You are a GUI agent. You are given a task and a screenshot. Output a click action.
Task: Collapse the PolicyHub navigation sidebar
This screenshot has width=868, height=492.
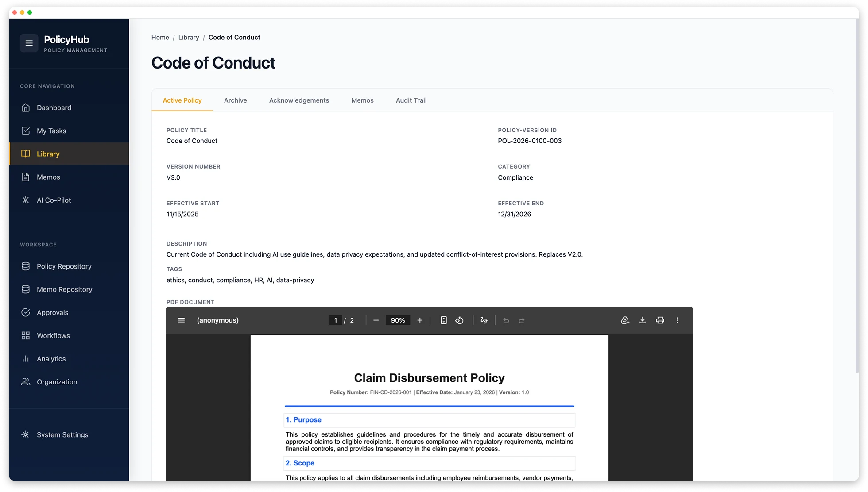[29, 43]
